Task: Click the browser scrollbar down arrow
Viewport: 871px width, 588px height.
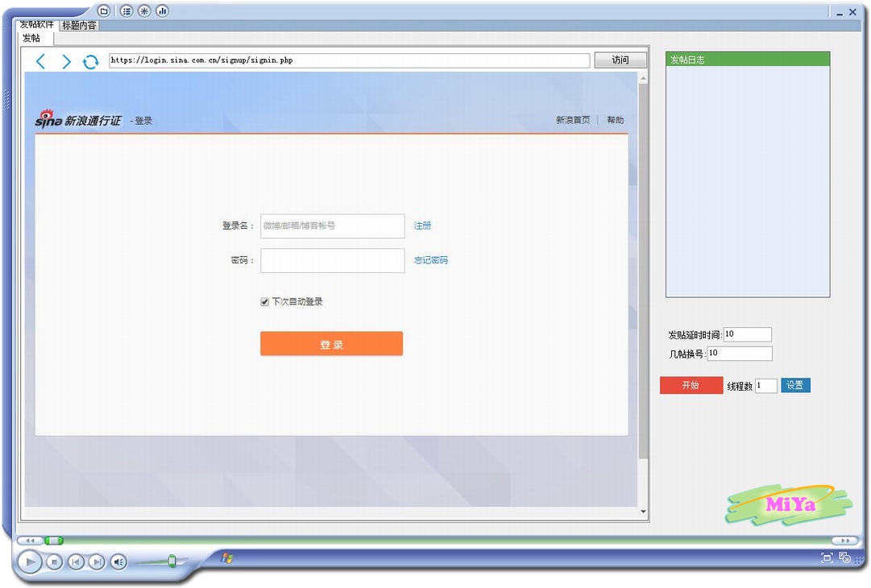Action: 643,512
